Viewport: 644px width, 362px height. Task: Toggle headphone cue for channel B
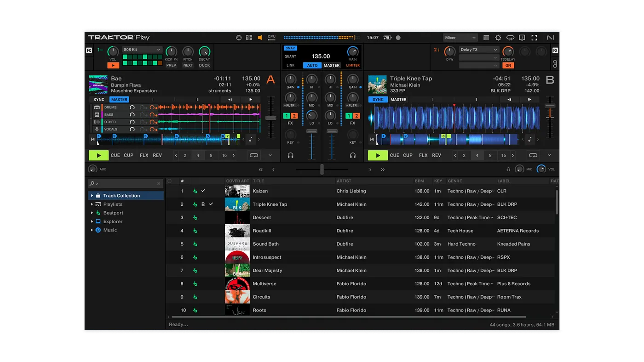[352, 155]
